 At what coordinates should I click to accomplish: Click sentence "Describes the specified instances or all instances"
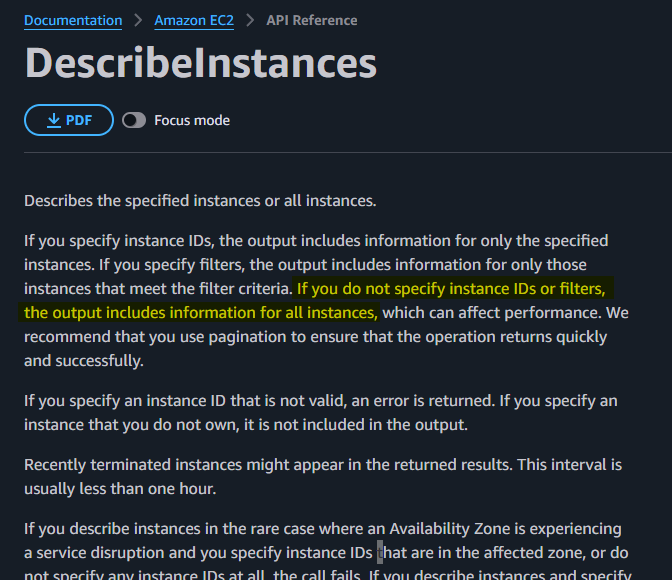[x=200, y=200]
